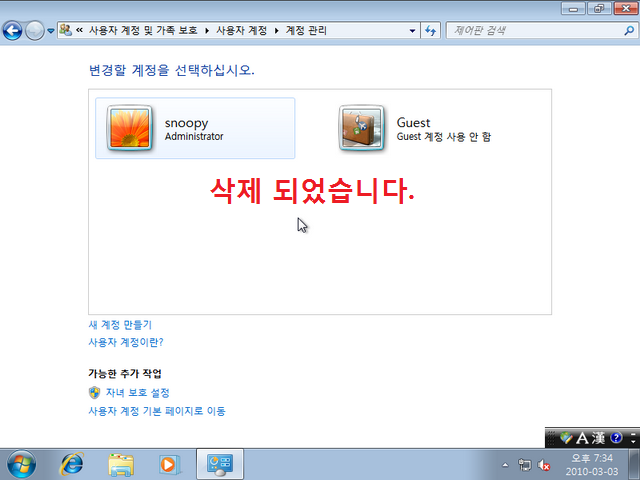
Task: Click shield icon next to 자녀 보호 설정
Action: [x=94, y=393]
